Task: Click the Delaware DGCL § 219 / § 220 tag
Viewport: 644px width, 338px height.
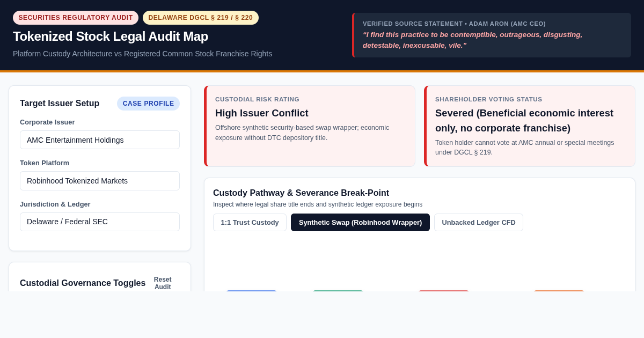Action: 201,18
